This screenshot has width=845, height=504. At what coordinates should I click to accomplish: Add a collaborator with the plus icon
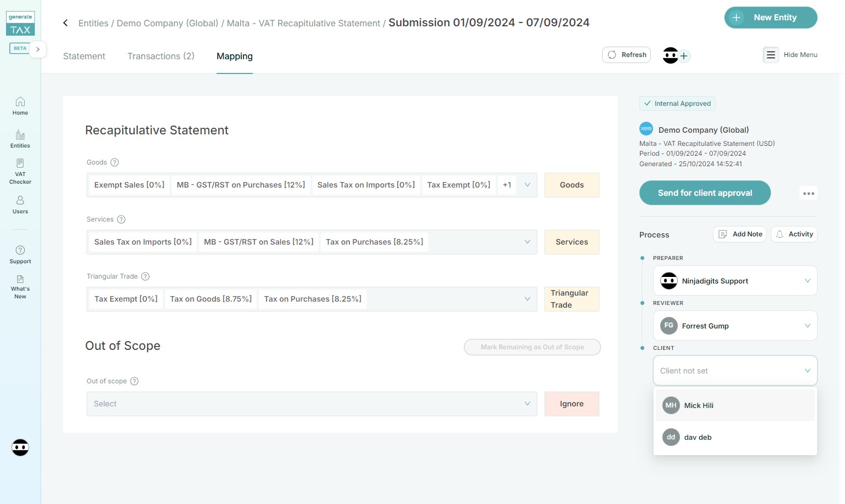pyautogui.click(x=684, y=56)
